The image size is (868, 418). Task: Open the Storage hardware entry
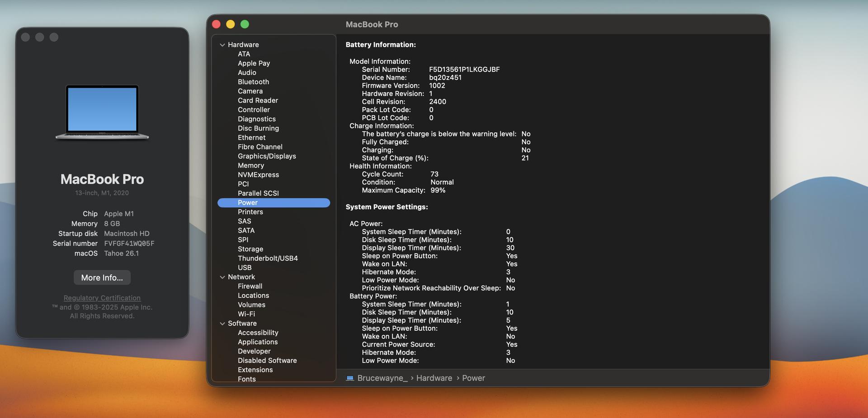pyautogui.click(x=250, y=249)
